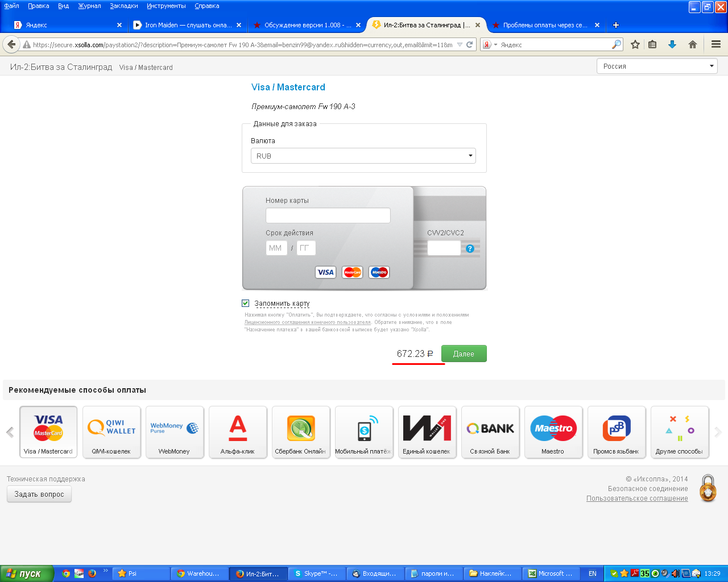Screen dimensions: 728x582
Task: Show the previous payment methods with the left arrow
Action: click(10, 433)
